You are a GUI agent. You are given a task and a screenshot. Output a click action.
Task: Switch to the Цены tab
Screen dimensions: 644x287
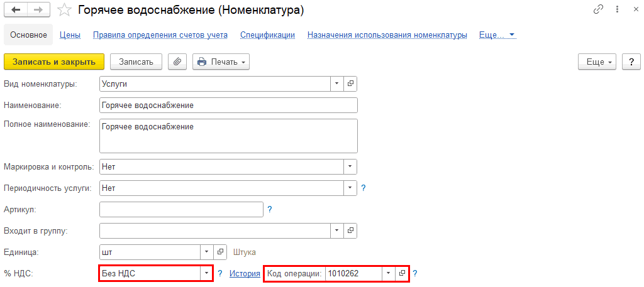70,35
